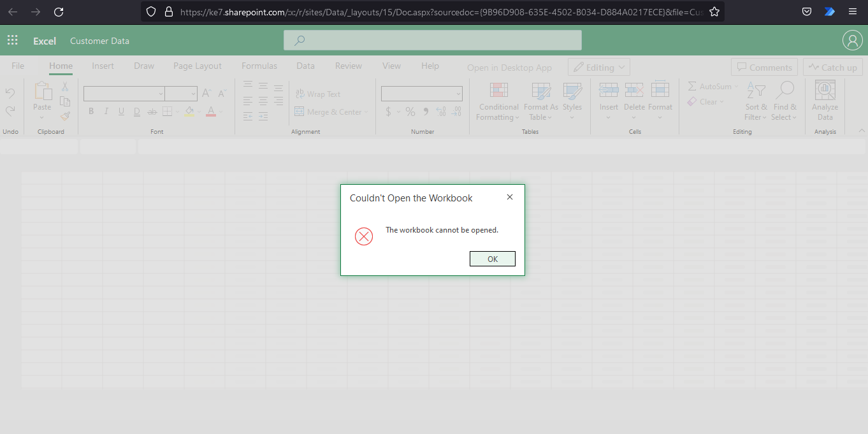Click the percent style icon

tap(410, 111)
